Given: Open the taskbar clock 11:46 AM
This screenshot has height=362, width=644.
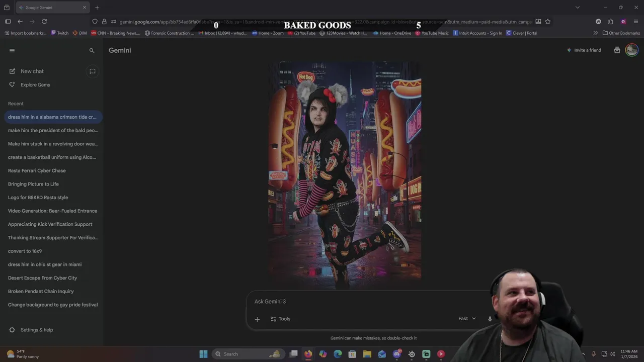Looking at the screenshot, I should click(629, 354).
